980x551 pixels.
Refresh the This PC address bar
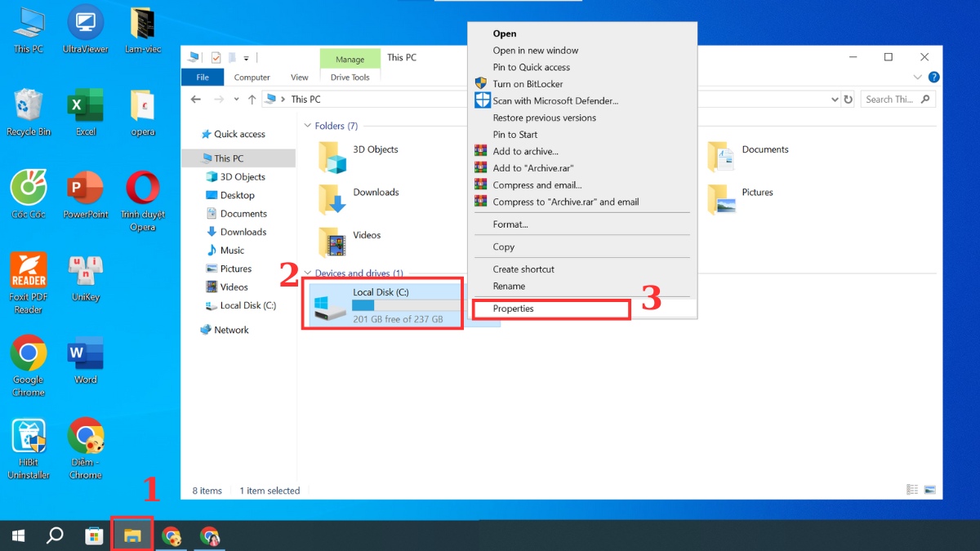[848, 100]
